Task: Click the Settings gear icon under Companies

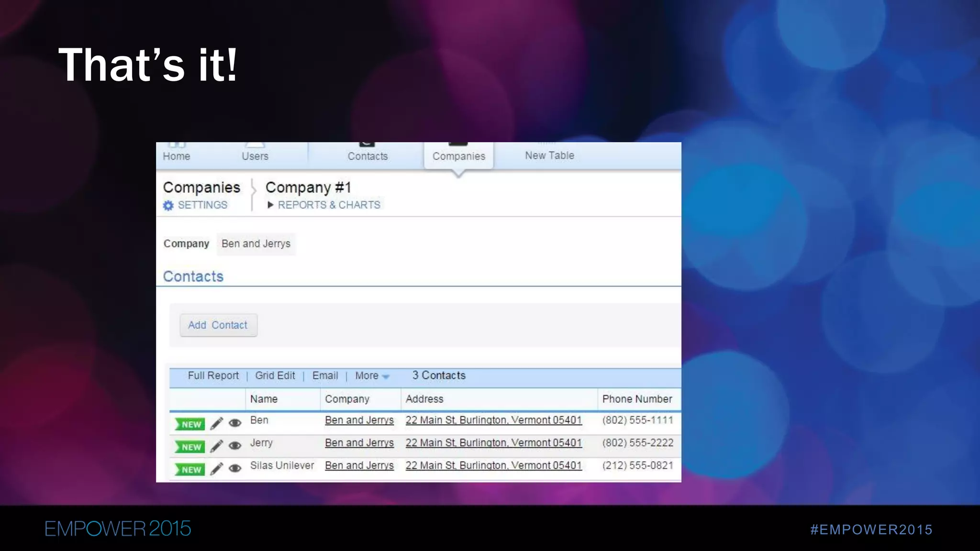Action: [x=168, y=206]
